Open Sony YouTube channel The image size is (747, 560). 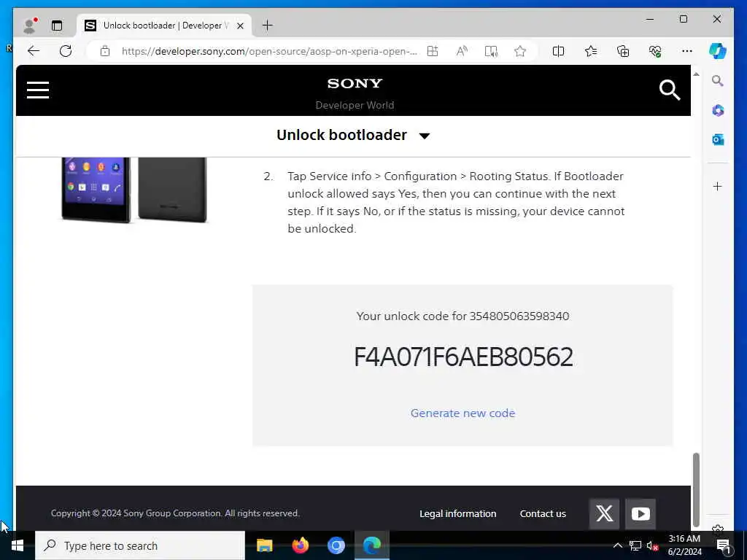pos(640,514)
